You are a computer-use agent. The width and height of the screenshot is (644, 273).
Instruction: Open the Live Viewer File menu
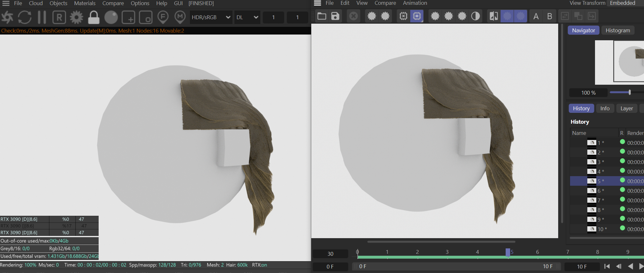click(x=18, y=3)
